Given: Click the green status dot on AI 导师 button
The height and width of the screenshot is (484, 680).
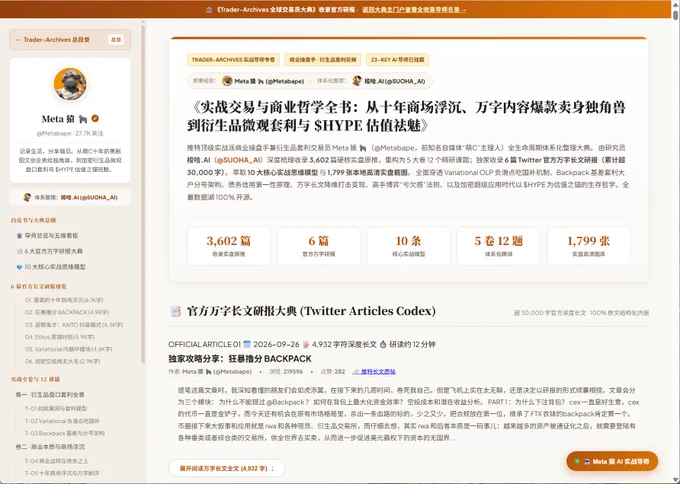Looking at the screenshot, I should pos(577,461).
